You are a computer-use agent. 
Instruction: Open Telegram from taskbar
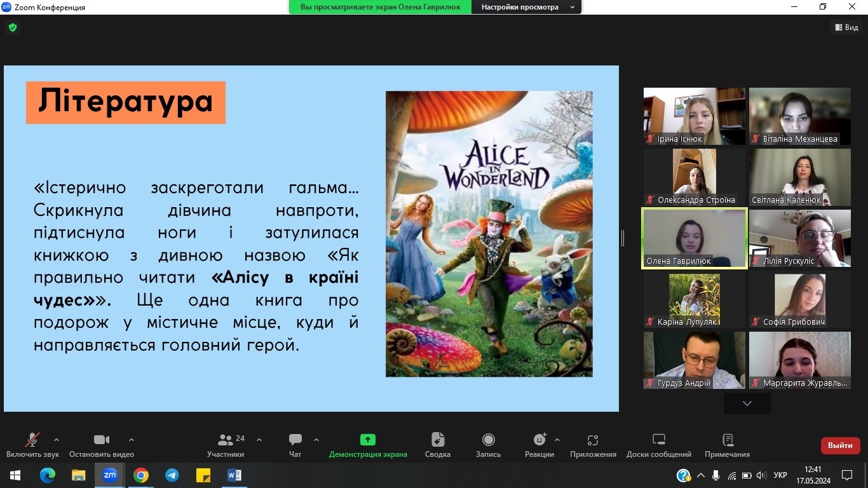point(172,475)
